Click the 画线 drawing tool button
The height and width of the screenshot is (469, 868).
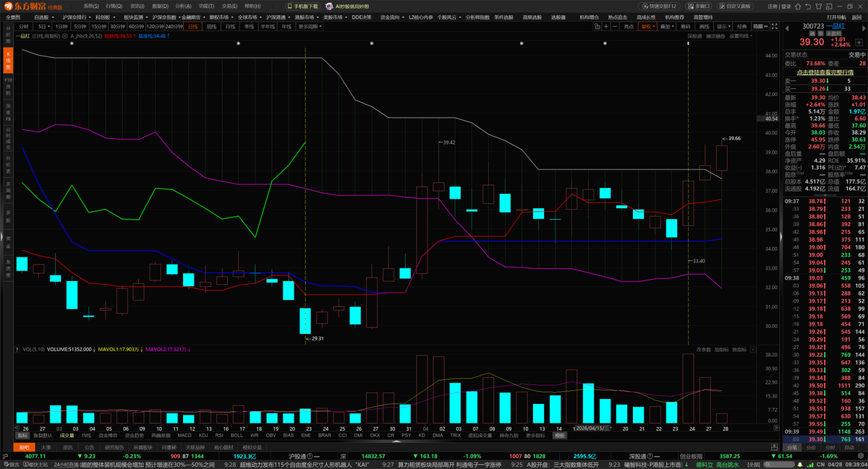pyautogui.click(x=705, y=26)
